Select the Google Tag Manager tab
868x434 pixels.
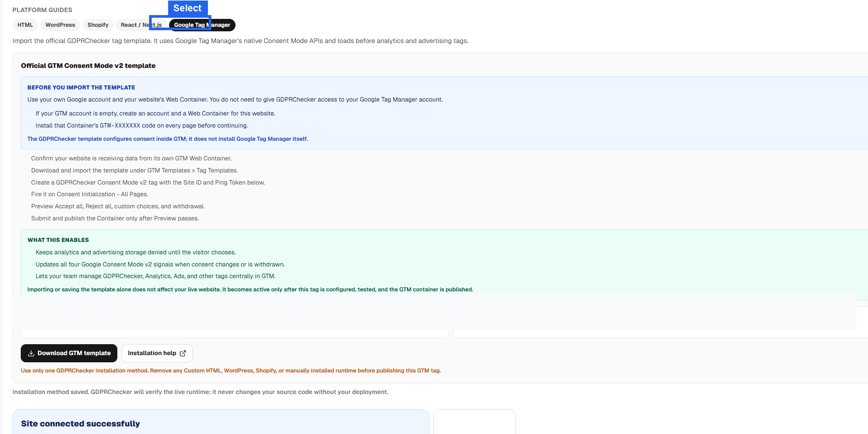coord(202,25)
